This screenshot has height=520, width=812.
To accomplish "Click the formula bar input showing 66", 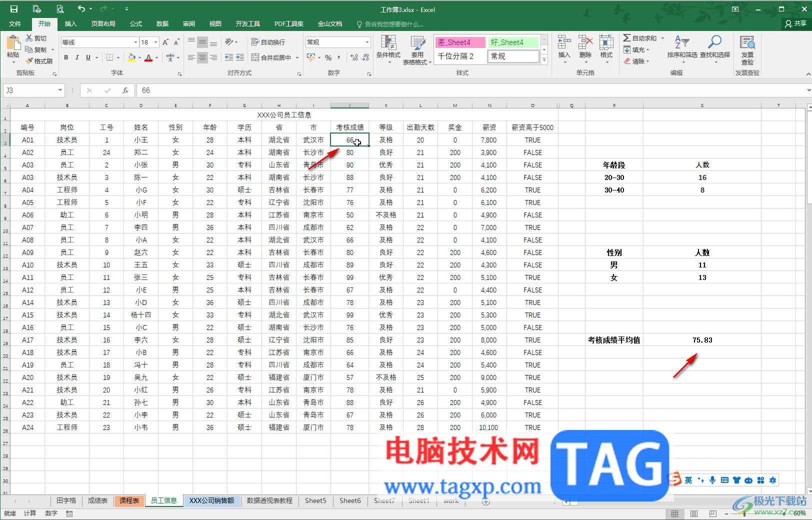I will pyautogui.click(x=470, y=90).
